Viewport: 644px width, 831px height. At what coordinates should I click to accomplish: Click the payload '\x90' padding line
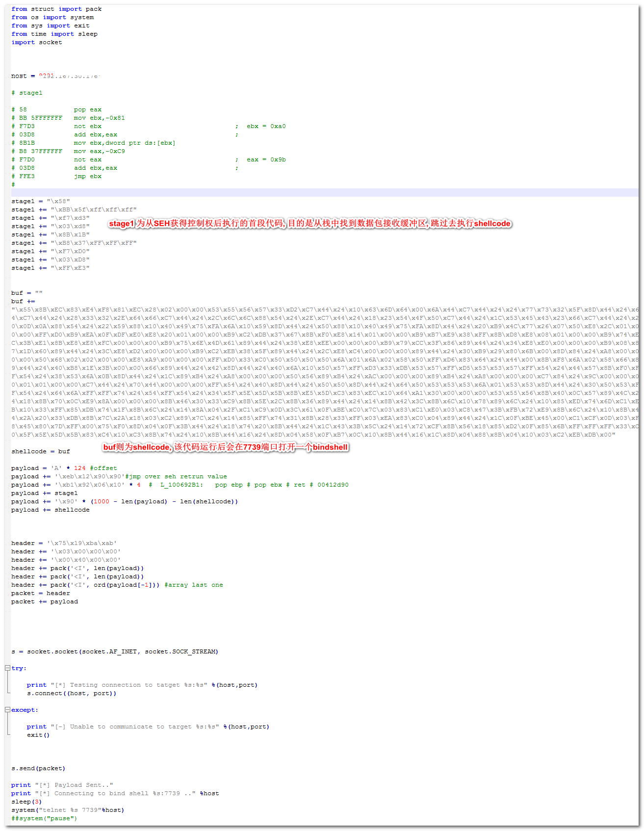coord(125,501)
